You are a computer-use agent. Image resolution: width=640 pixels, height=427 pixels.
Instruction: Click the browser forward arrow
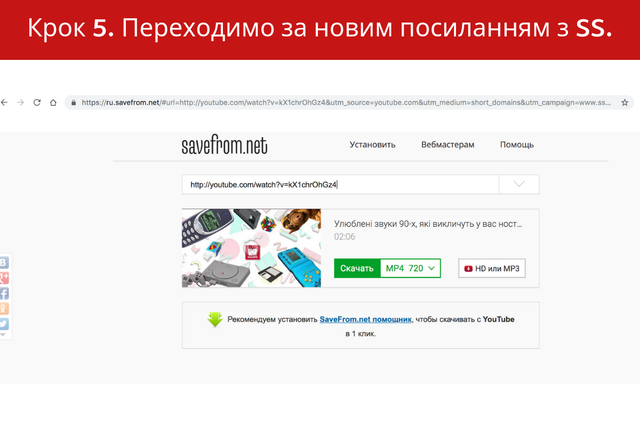pos(20,102)
